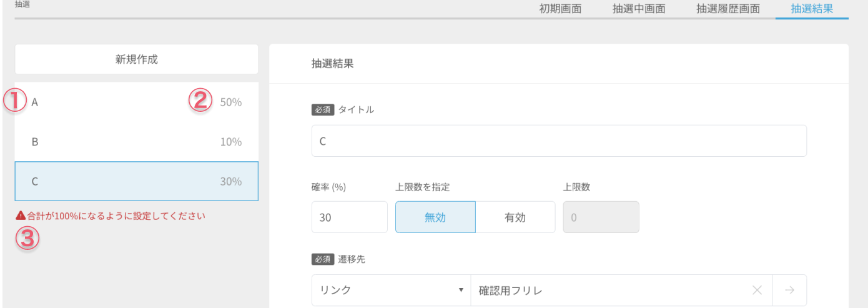Switch to 抽選中画面 tab
Screen dimensions: 868x308
[x=639, y=9]
